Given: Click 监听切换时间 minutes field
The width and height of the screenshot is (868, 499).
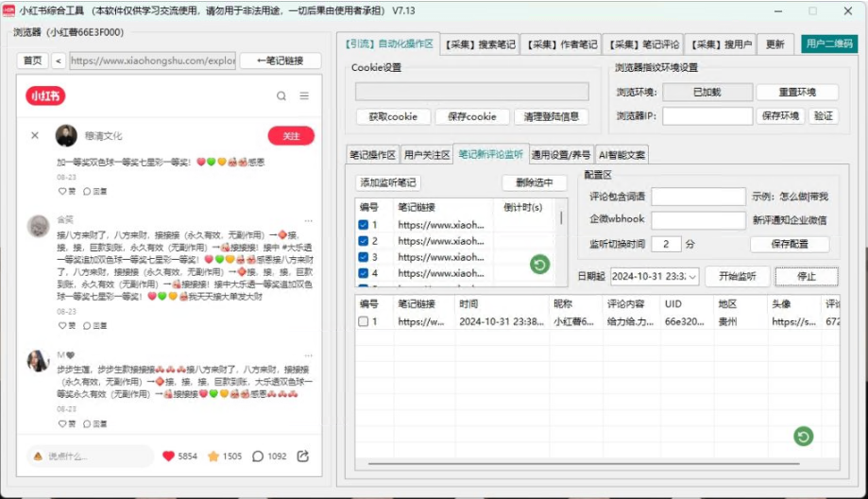Looking at the screenshot, I should coord(666,244).
